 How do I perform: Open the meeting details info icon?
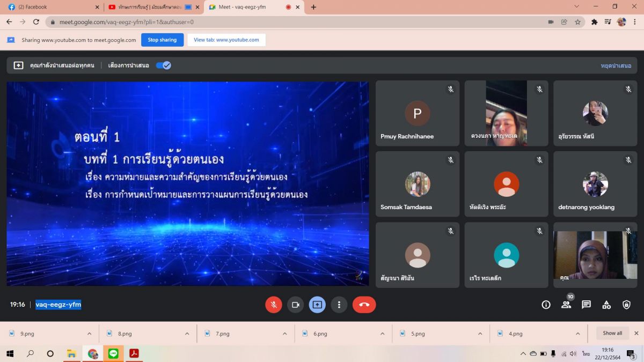pyautogui.click(x=546, y=305)
